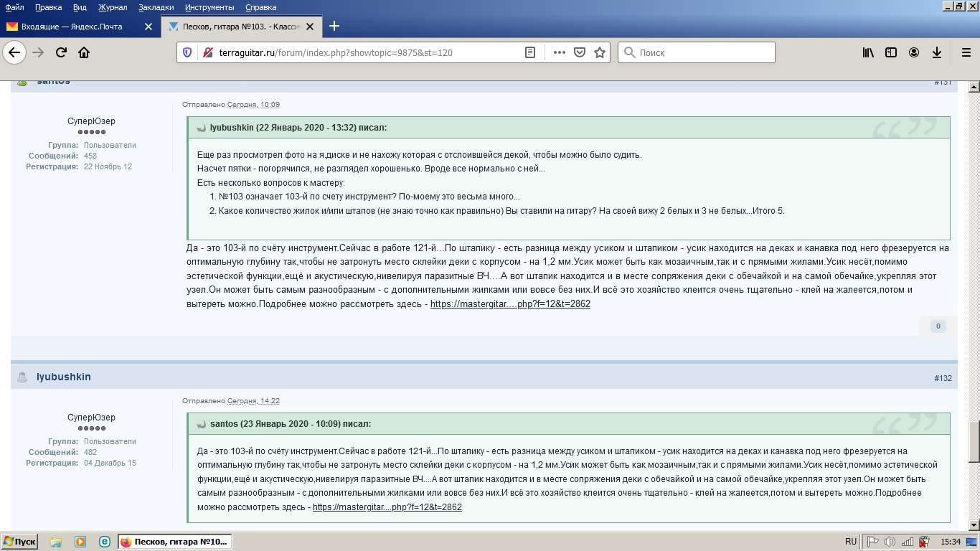Show tracking protection shield info
The image size is (980, 551).
[x=187, y=52]
